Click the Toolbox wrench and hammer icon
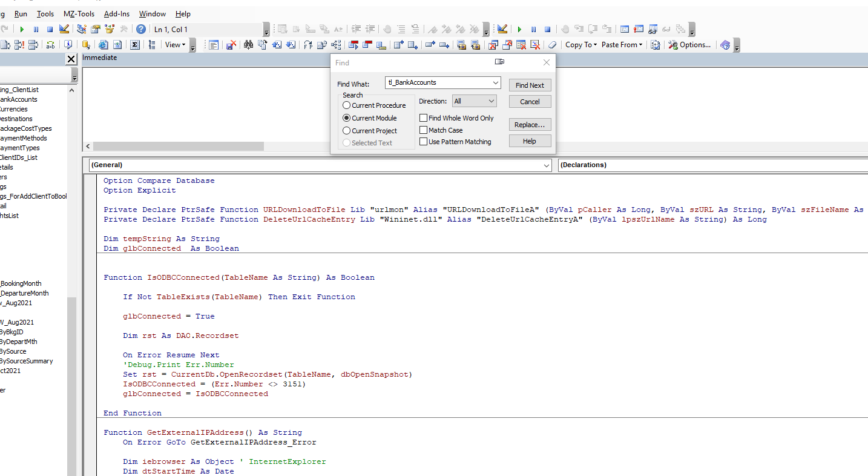Viewport: 868px width, 476px height. coord(124,29)
